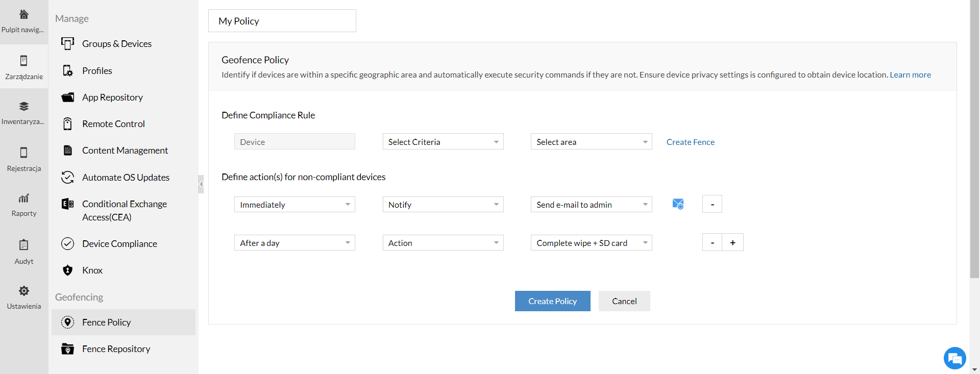Image resolution: width=980 pixels, height=374 pixels.
Task: Open Groups & Devices section
Action: coord(116,44)
